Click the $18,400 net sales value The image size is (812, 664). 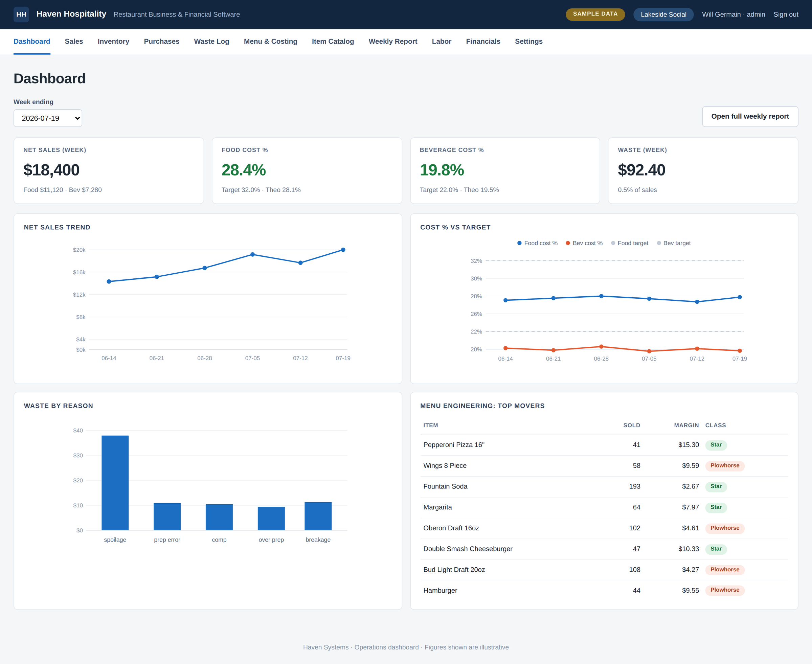pos(51,170)
